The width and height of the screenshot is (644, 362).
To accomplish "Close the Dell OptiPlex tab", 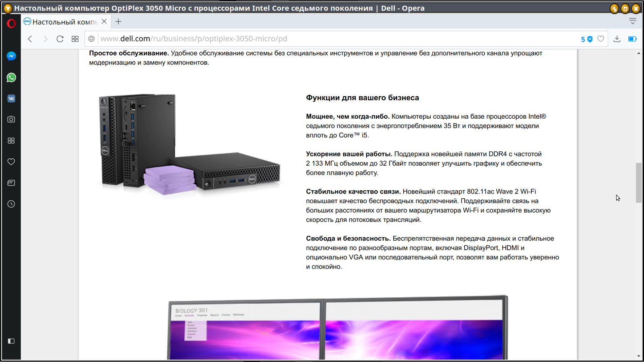I will tap(104, 22).
